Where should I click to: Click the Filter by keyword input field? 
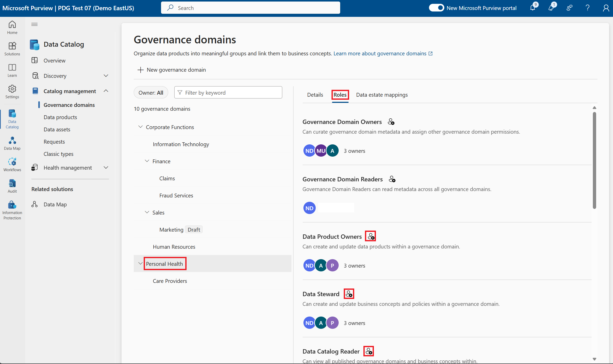[x=228, y=92]
